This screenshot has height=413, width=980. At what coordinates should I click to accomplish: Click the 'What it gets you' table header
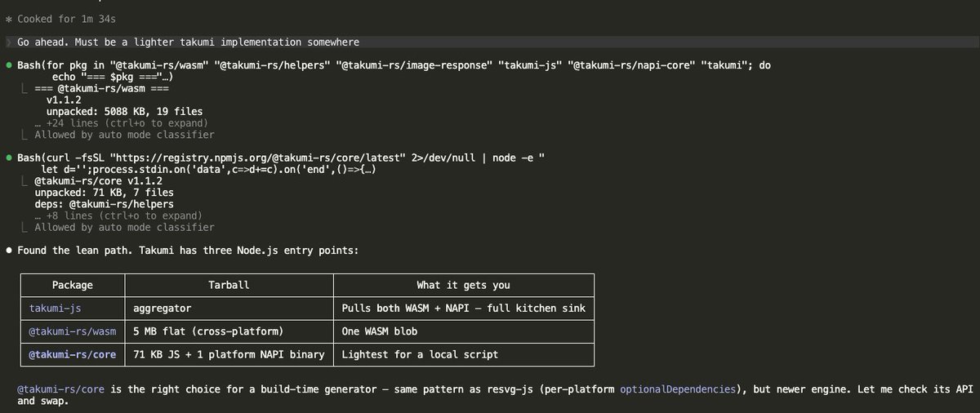point(463,285)
